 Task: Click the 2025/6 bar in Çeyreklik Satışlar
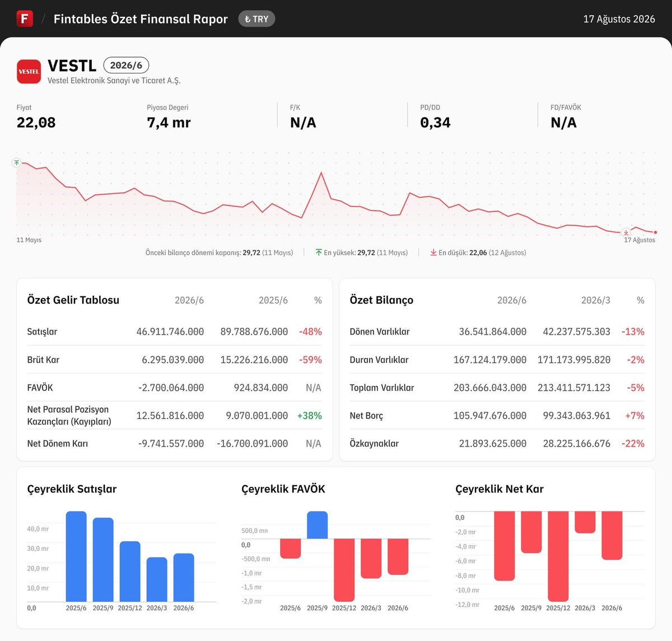[76, 556]
